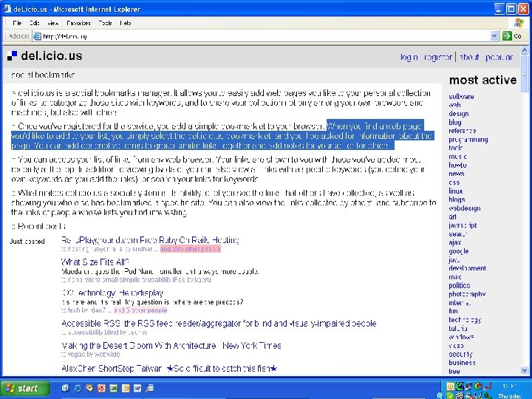Image resolution: width=532 pixels, height=399 pixels.
Task: Open the RailsPlayground.com Ruby On Rails Hosting post
Action: click(x=150, y=240)
